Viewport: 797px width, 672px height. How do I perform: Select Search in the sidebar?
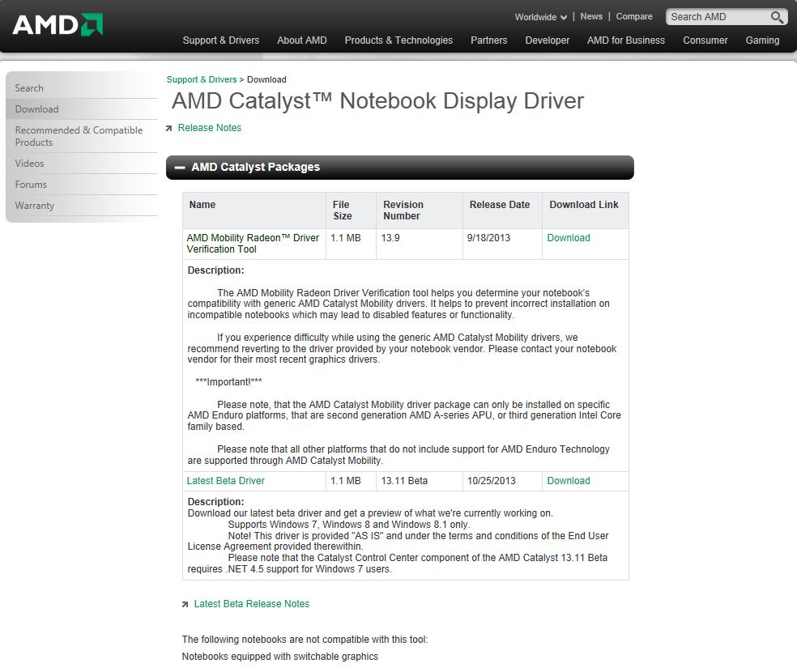[x=82, y=88]
